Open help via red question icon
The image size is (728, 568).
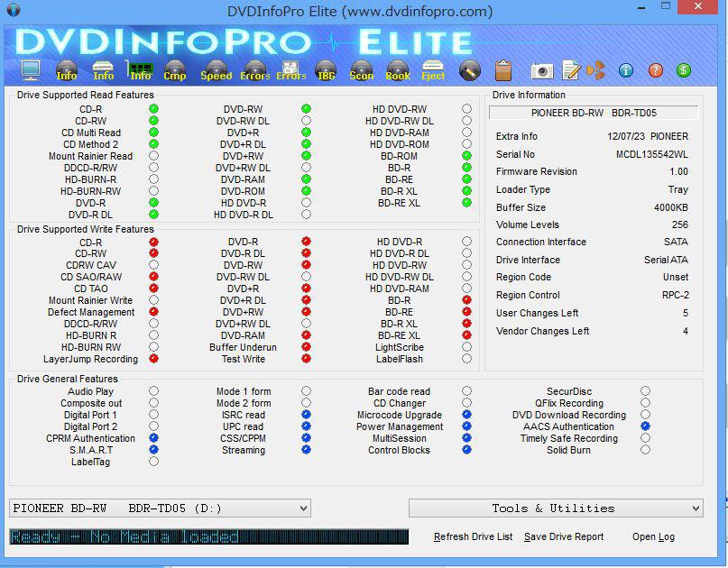655,70
